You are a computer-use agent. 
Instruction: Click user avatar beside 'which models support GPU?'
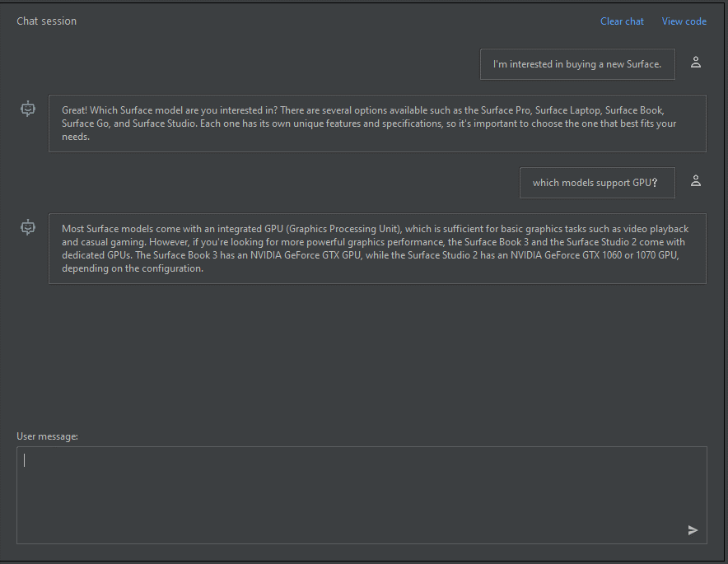(696, 180)
